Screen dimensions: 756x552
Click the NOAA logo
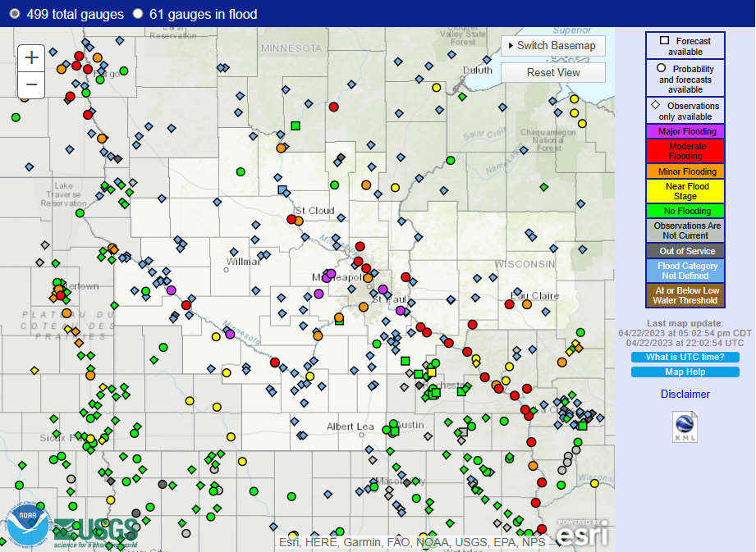coord(27,526)
